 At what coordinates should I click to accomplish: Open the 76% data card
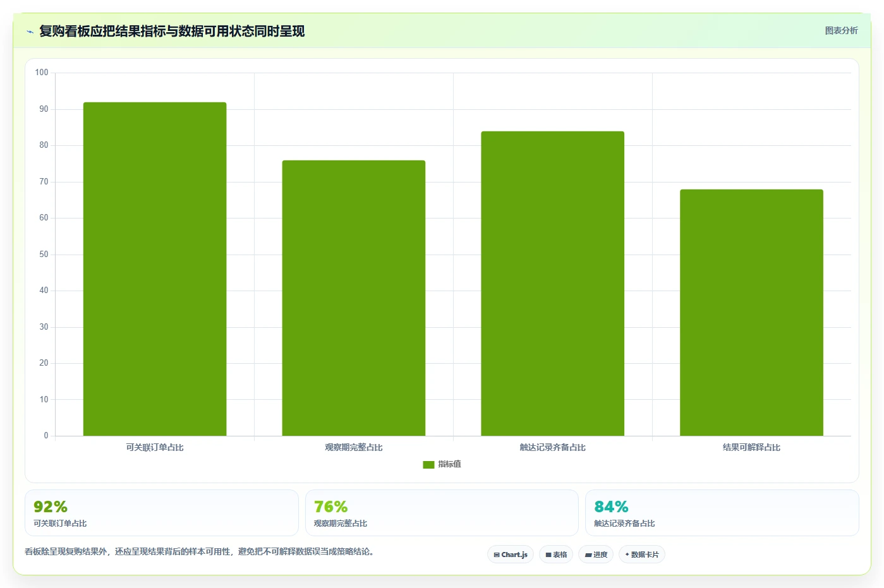coord(442,513)
